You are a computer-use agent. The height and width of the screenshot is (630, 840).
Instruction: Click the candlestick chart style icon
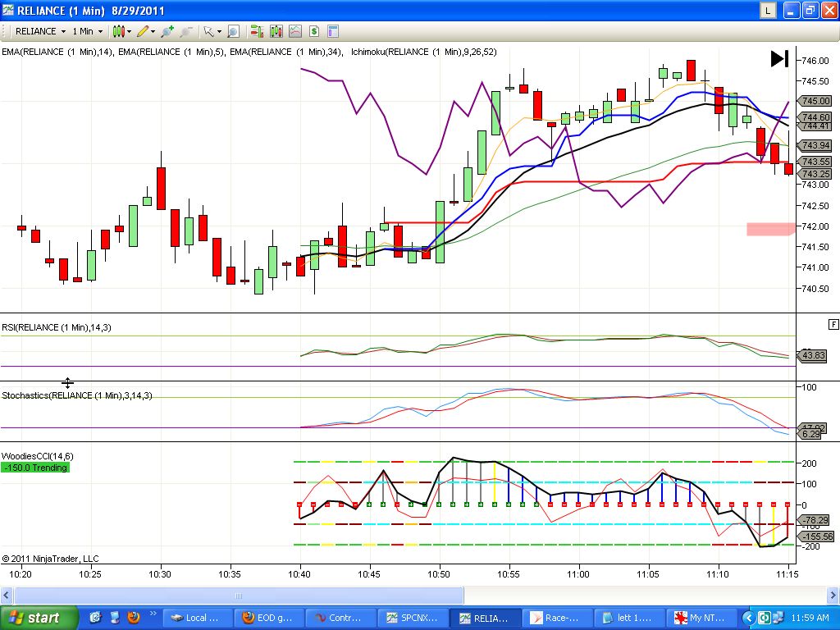(x=118, y=32)
